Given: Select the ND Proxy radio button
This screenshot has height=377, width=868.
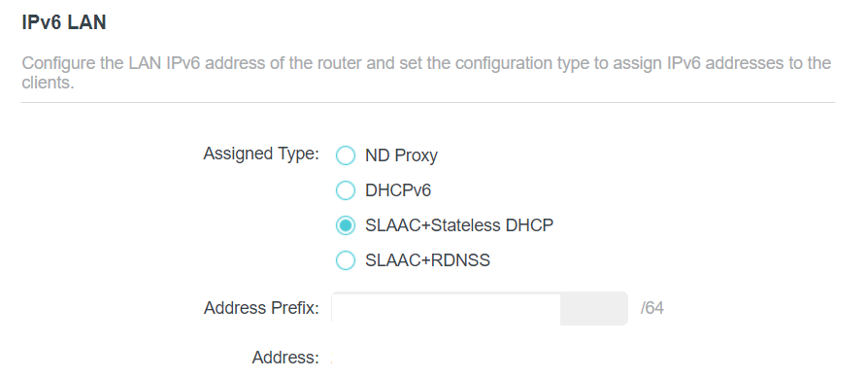Looking at the screenshot, I should pos(346,155).
